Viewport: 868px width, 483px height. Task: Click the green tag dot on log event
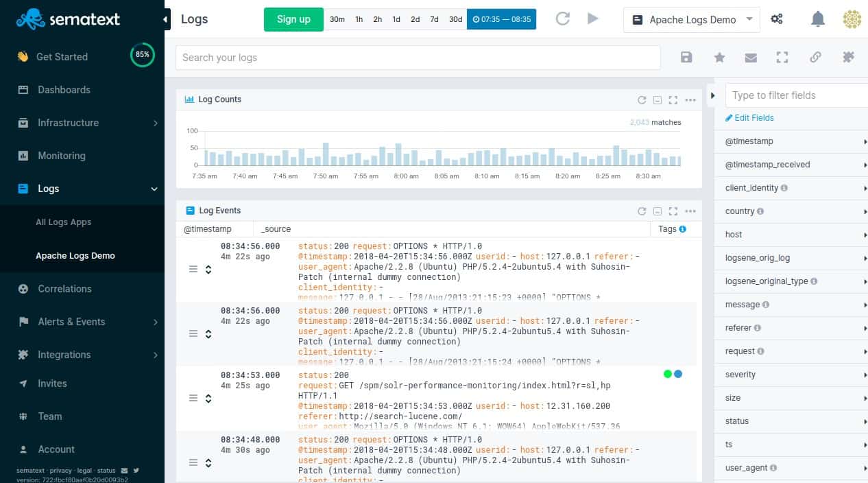(x=668, y=374)
